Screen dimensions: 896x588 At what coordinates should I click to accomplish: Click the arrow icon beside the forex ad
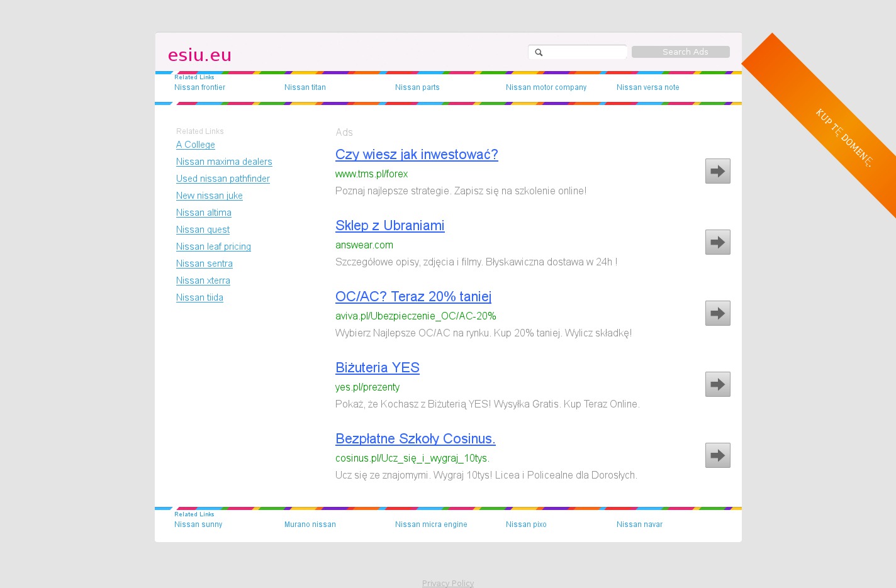point(717,171)
